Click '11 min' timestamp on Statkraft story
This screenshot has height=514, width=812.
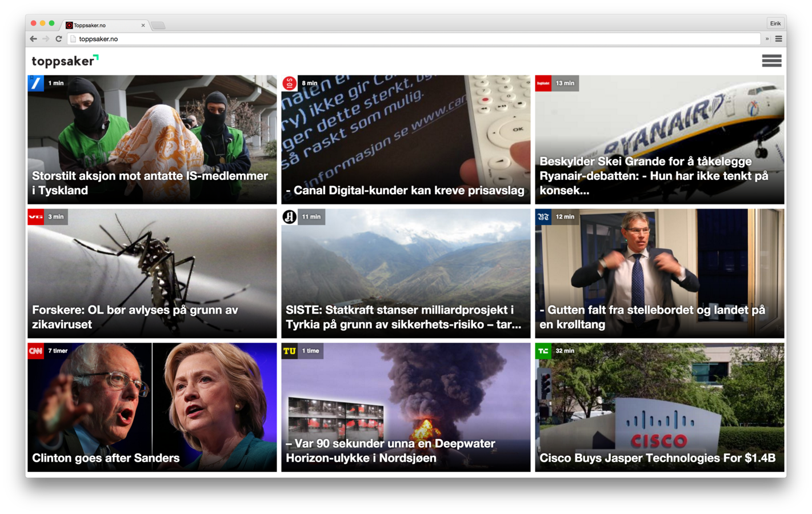pos(311,217)
